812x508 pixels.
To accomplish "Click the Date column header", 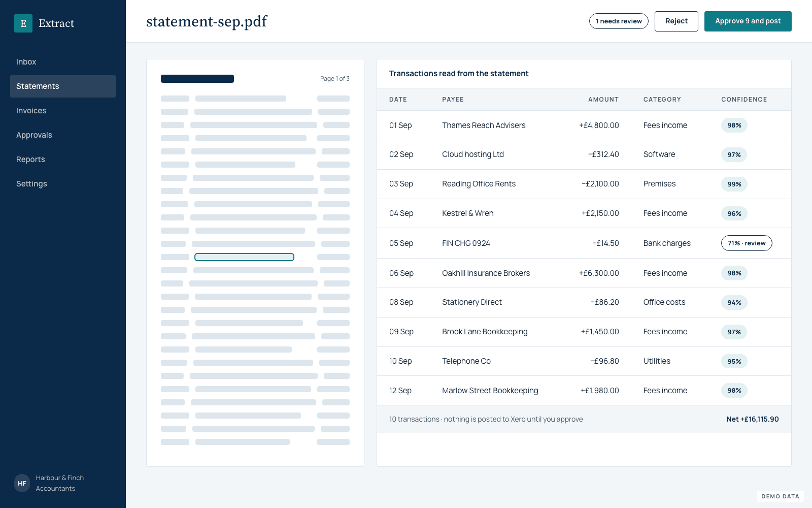I will coord(398,100).
